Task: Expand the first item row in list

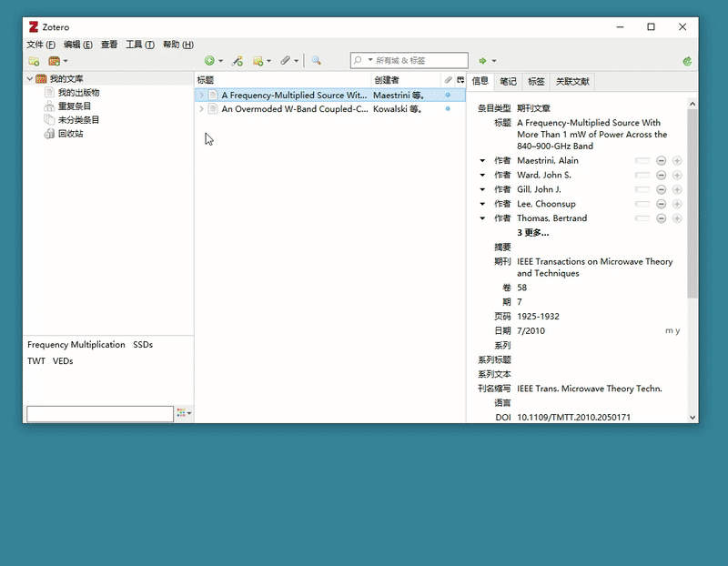Action: tap(201, 95)
